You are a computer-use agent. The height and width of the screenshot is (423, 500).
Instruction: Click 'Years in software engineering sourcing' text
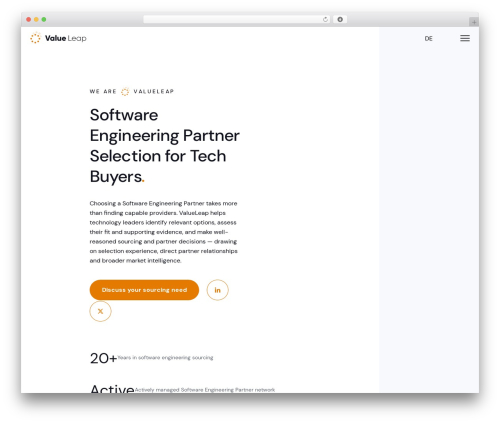[165, 358]
